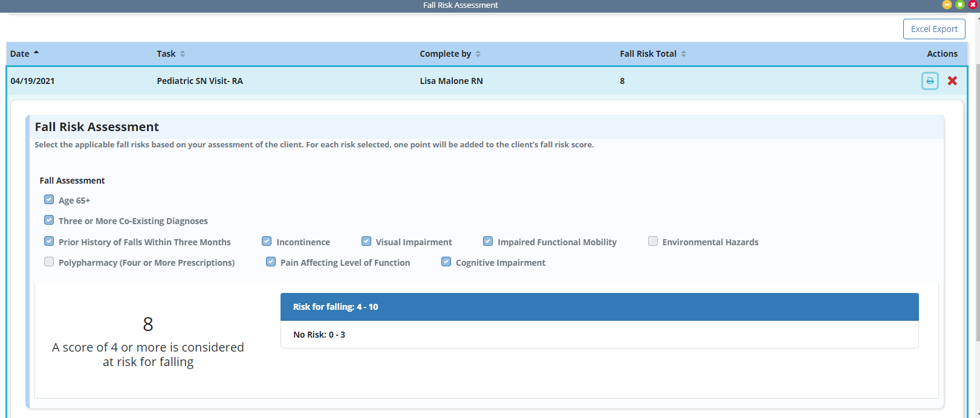Sort the table by Task column
The width and height of the screenshot is (980, 418).
[171, 54]
